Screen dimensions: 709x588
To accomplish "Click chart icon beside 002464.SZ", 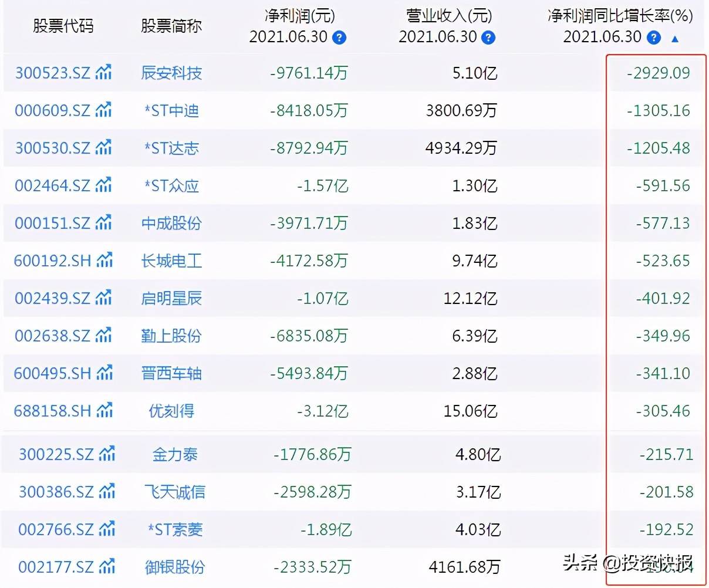I will pyautogui.click(x=104, y=185).
